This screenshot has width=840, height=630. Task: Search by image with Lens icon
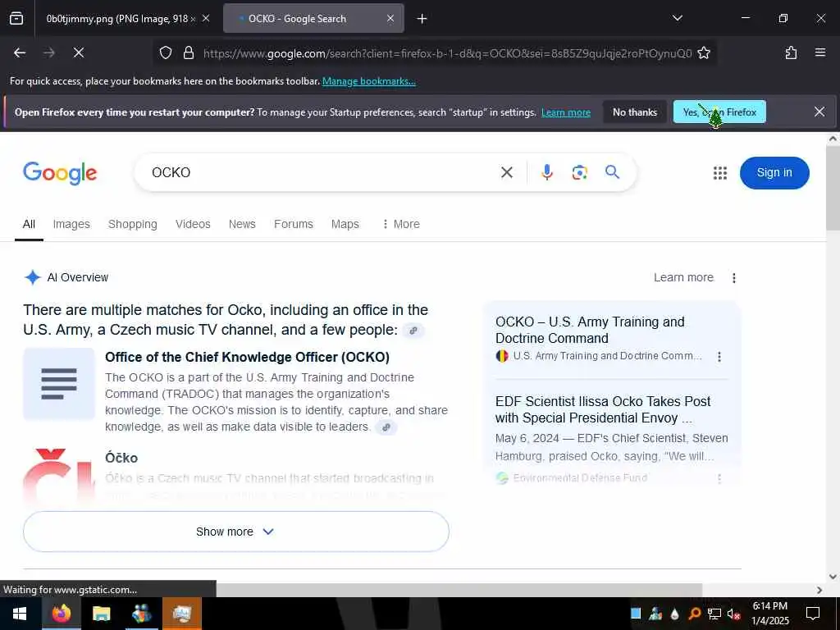tap(580, 172)
